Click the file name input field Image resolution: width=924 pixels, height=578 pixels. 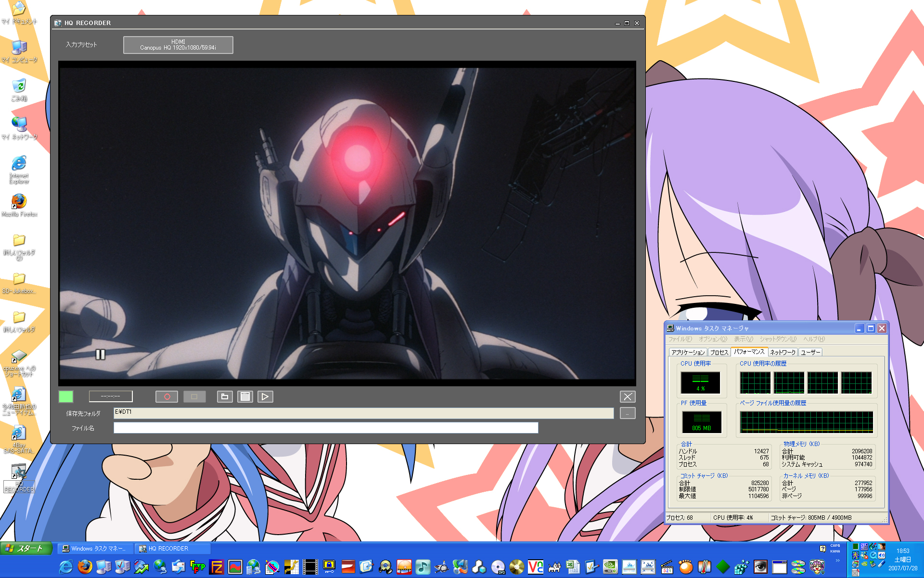(x=326, y=428)
